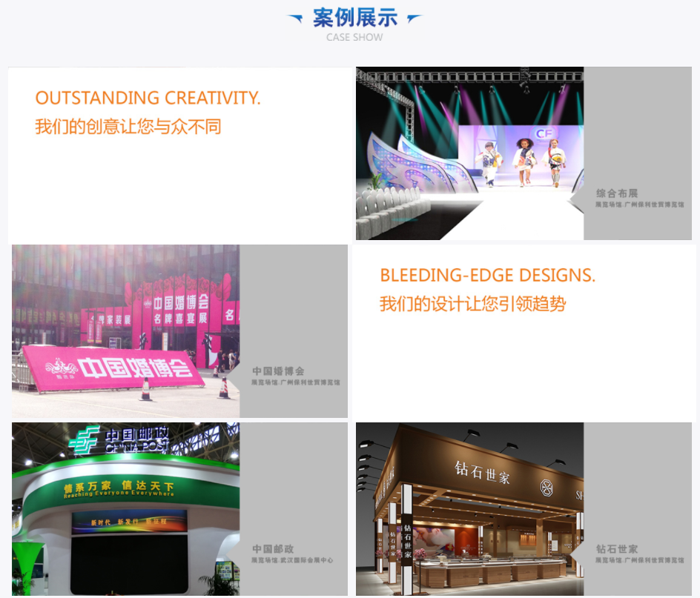Click the BLEEDING-EDGE DESIGNS. headline

pyautogui.click(x=487, y=276)
